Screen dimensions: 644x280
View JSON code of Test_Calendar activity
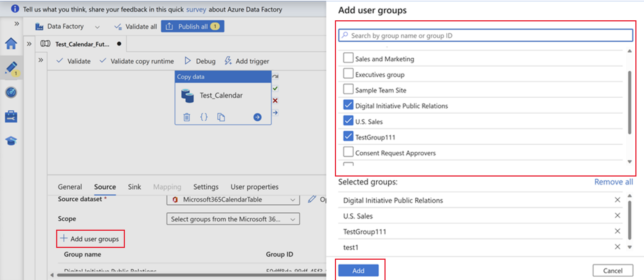(x=204, y=117)
